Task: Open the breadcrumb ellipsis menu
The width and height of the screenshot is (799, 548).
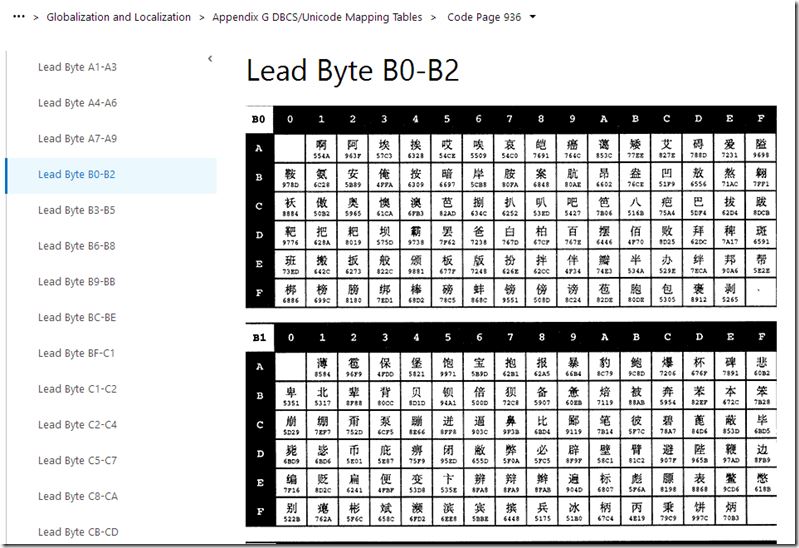Action: [19, 17]
